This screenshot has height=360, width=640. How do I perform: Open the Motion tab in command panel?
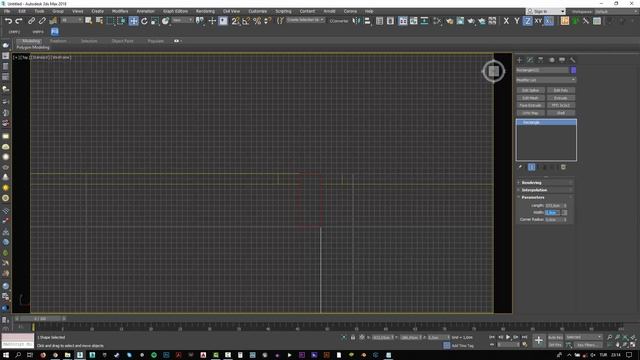(551, 60)
